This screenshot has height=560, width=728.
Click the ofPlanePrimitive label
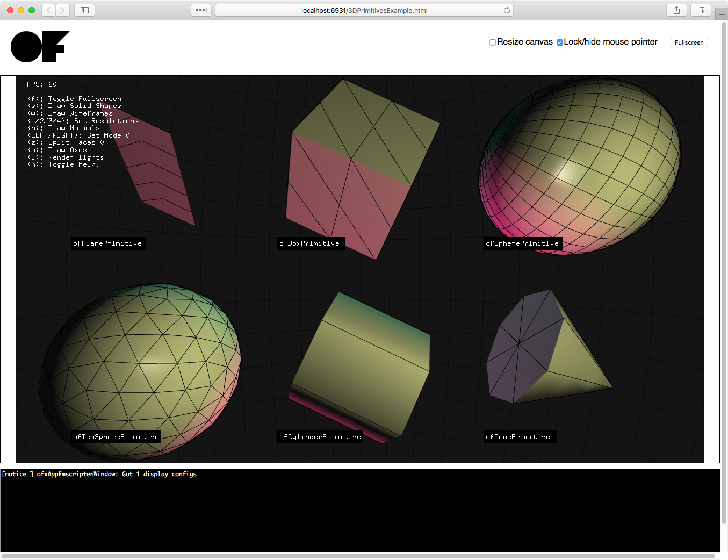(x=108, y=243)
